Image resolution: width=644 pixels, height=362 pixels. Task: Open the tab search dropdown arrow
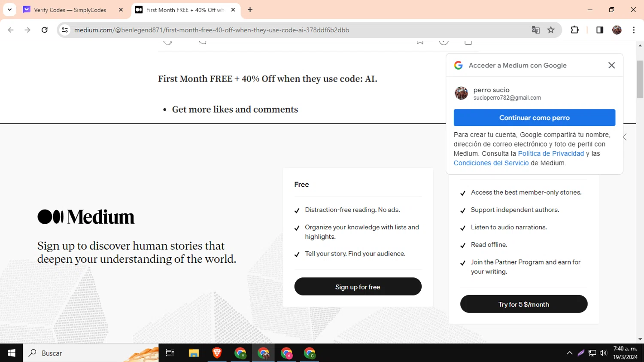(x=9, y=9)
